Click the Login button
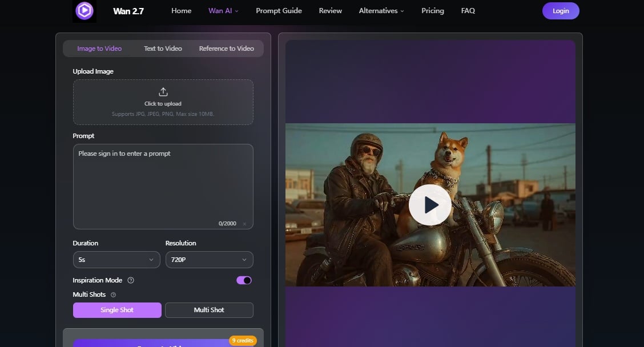Viewport: 644px width, 347px height. tap(560, 10)
